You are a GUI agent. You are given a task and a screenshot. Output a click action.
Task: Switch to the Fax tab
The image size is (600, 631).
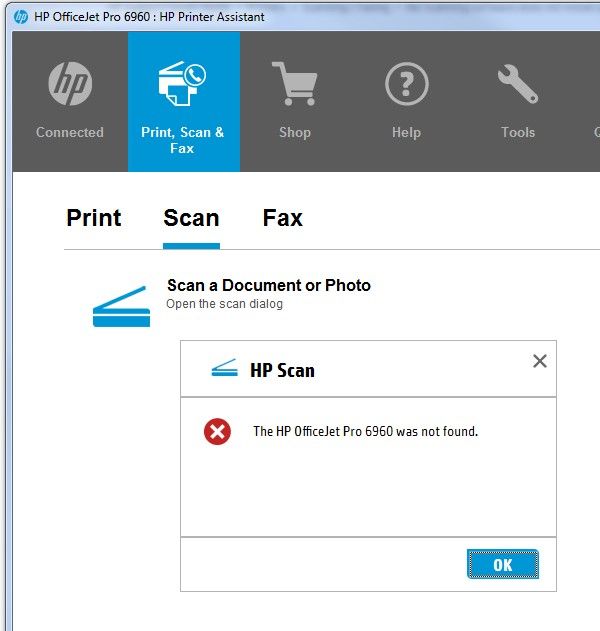pos(282,218)
